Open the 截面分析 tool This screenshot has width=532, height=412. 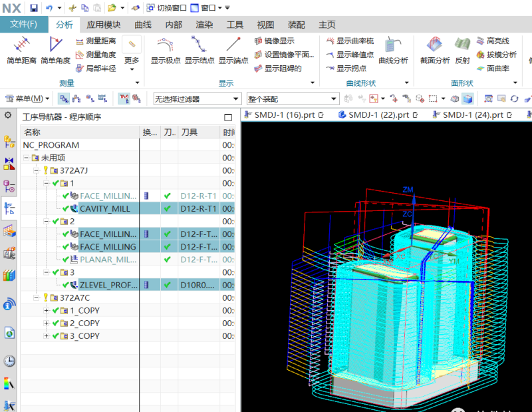(435, 51)
